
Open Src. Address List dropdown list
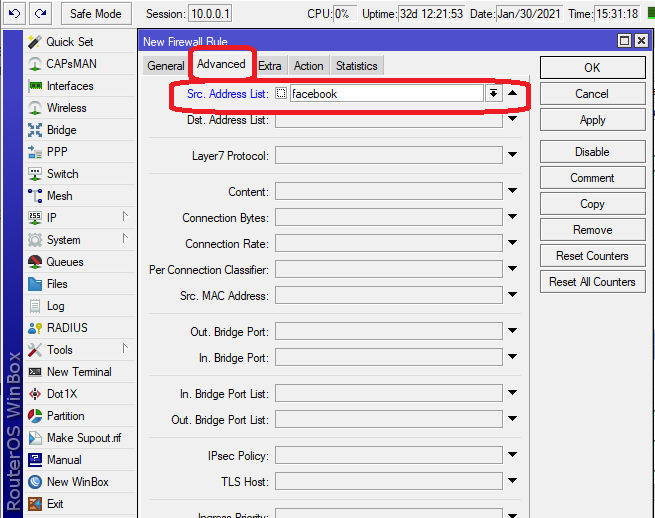coord(493,93)
